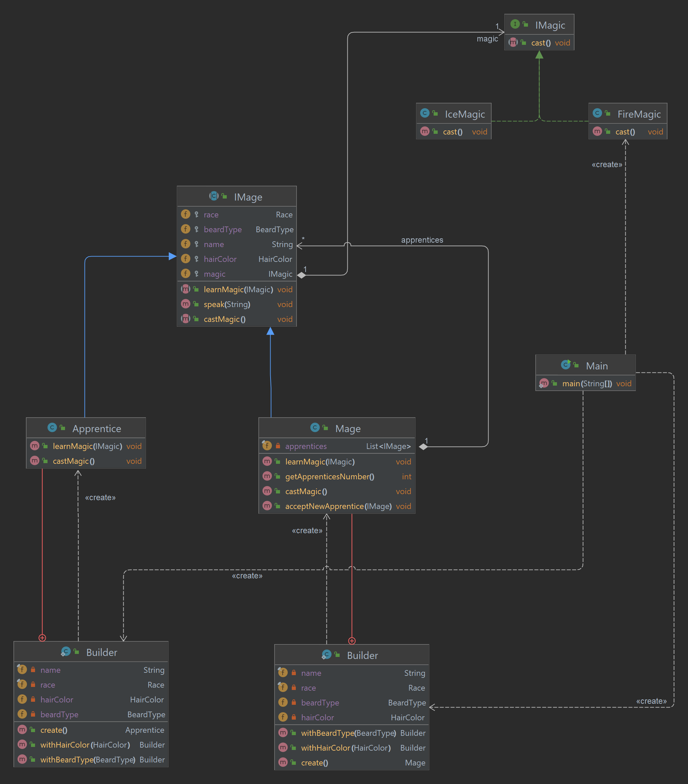Click the field icon beside race in IMage
688x784 pixels.
tap(186, 214)
